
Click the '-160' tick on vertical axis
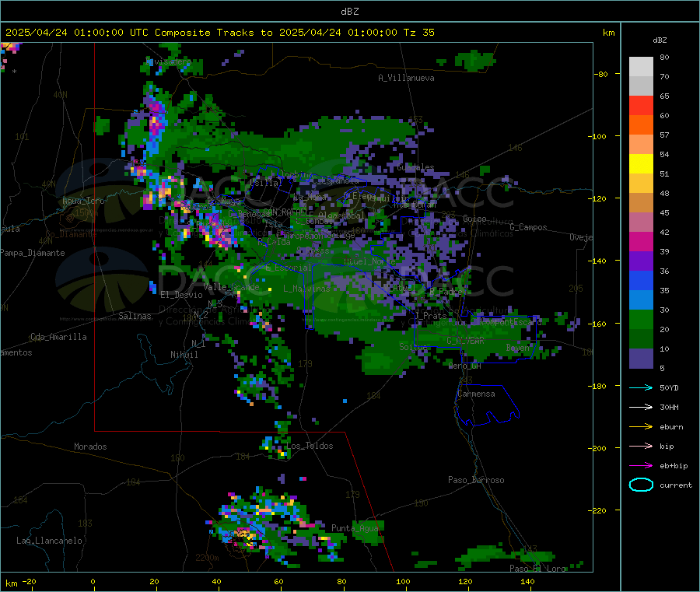pos(597,324)
